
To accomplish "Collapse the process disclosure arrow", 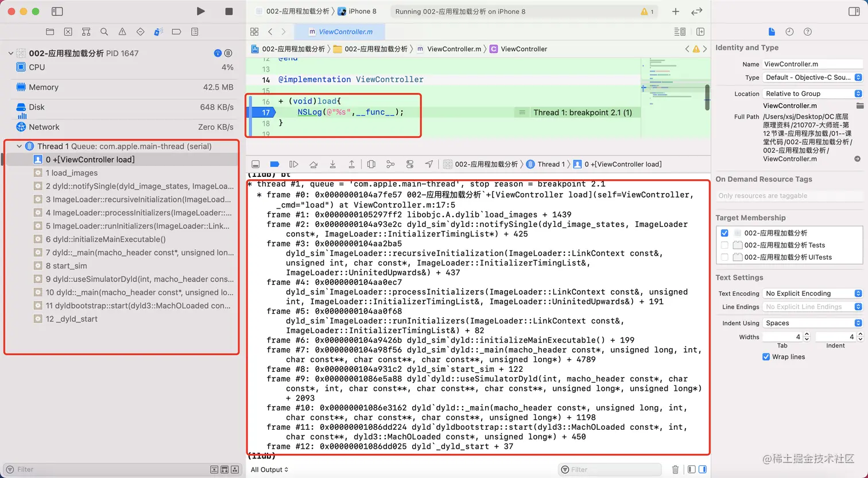I will click(11, 53).
